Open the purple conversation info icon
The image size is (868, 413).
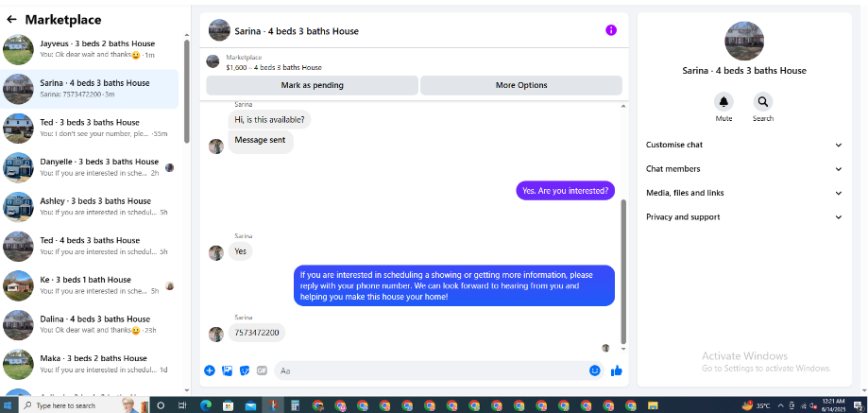610,30
